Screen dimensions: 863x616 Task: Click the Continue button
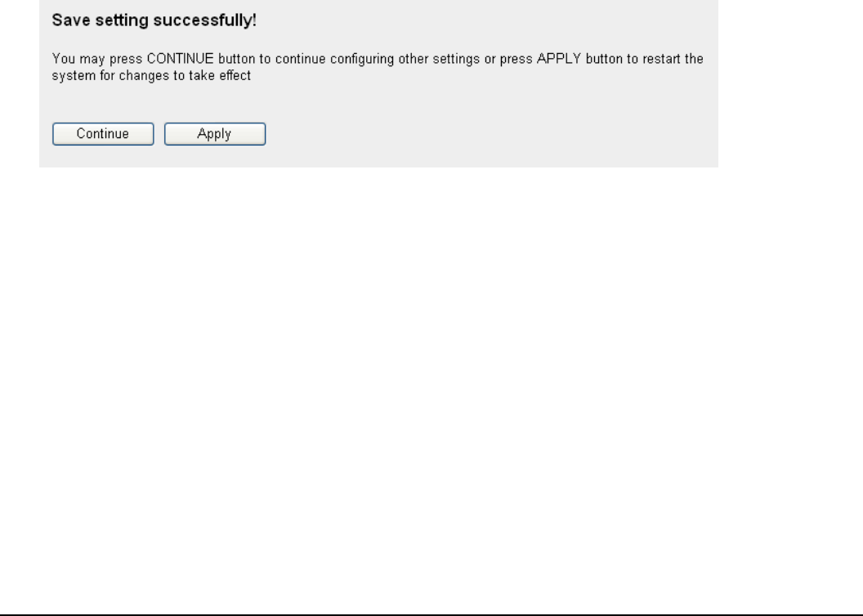click(x=103, y=134)
